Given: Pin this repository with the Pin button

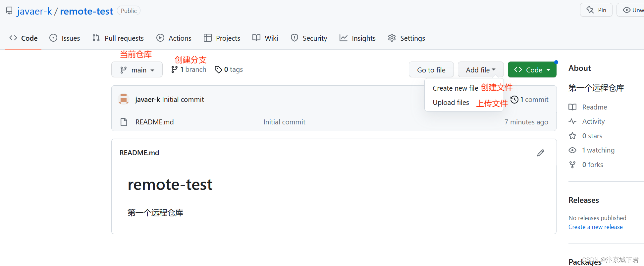Looking at the screenshot, I should click(x=596, y=10).
